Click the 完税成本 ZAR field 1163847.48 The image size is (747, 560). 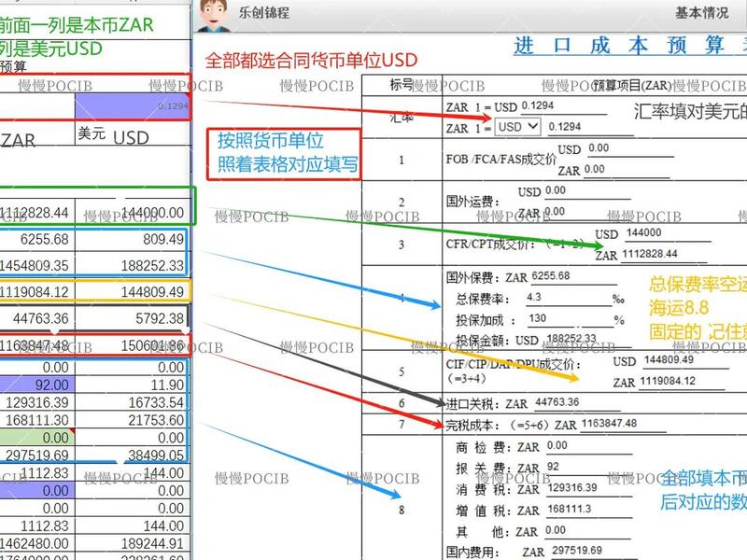[623, 424]
